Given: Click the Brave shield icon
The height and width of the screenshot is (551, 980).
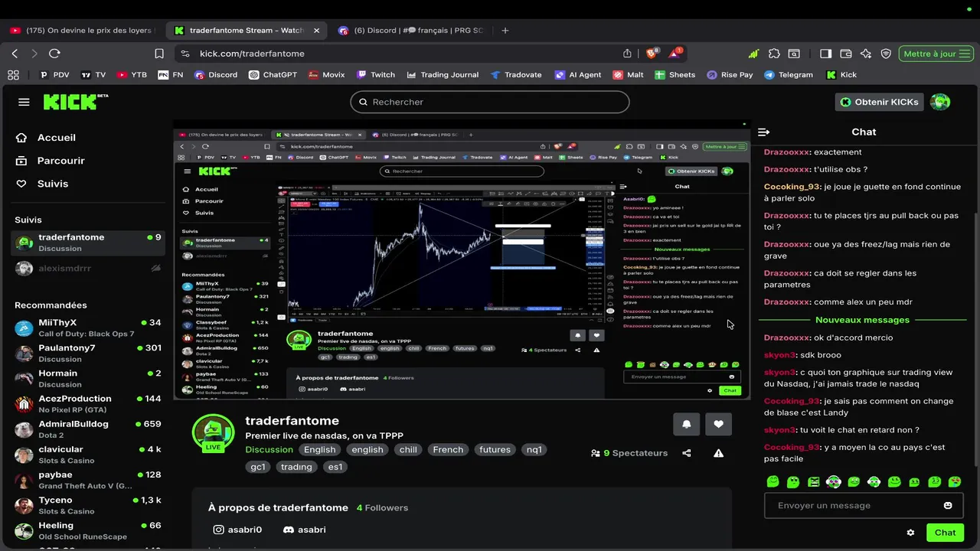Looking at the screenshot, I should click(x=652, y=54).
